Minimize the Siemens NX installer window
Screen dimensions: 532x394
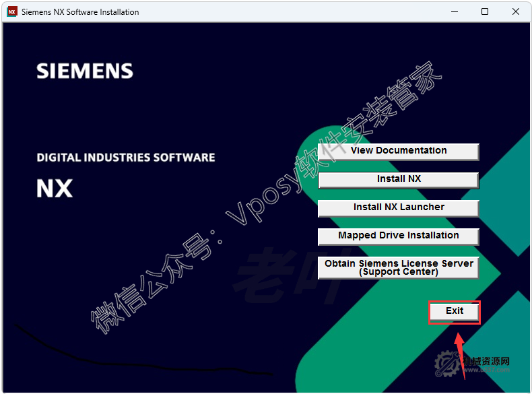pyautogui.click(x=454, y=11)
